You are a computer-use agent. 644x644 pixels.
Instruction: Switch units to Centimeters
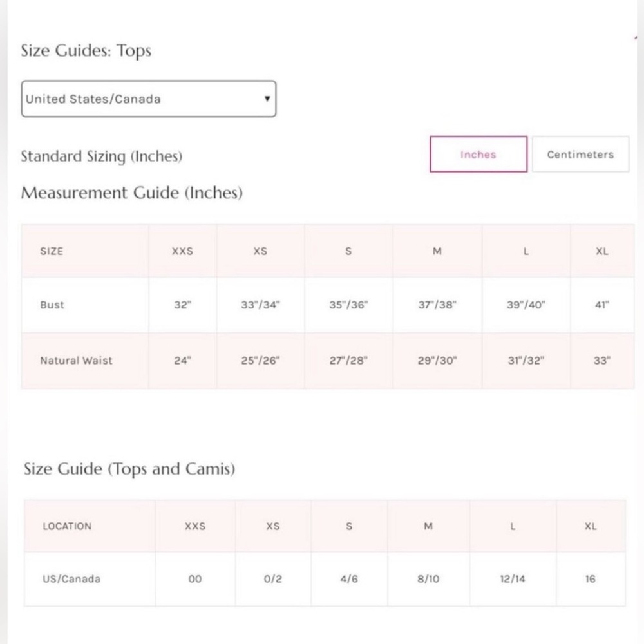(580, 155)
